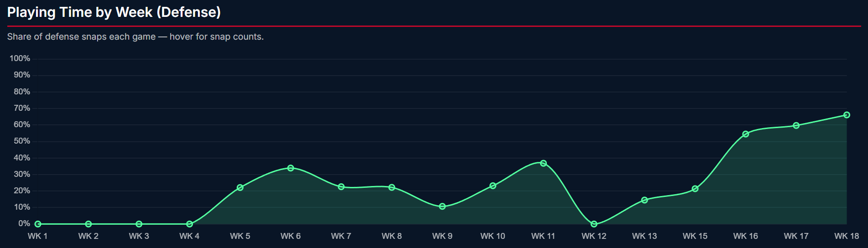Click the 'WK 6' x-axis label
Screen dimensions: 868x248
291,236
